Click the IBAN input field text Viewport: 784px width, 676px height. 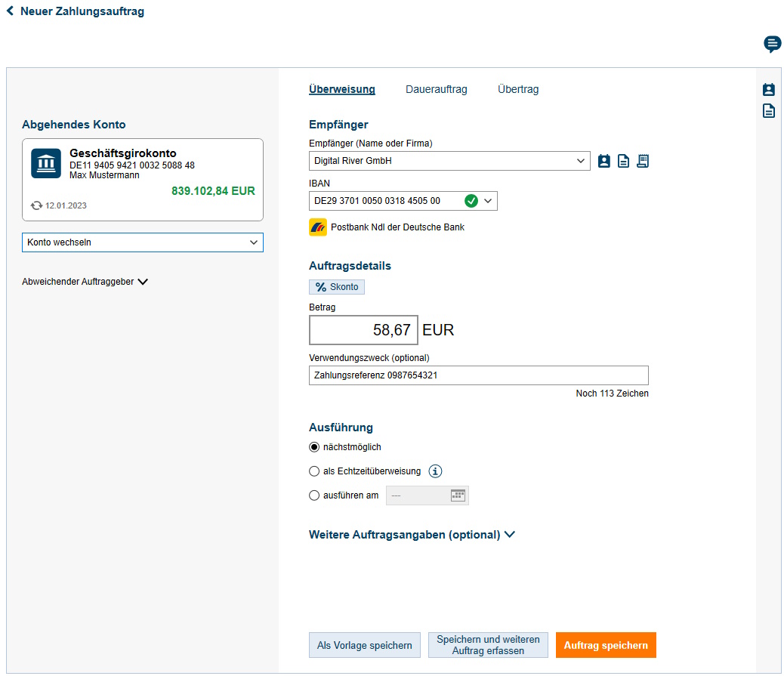coord(377,201)
